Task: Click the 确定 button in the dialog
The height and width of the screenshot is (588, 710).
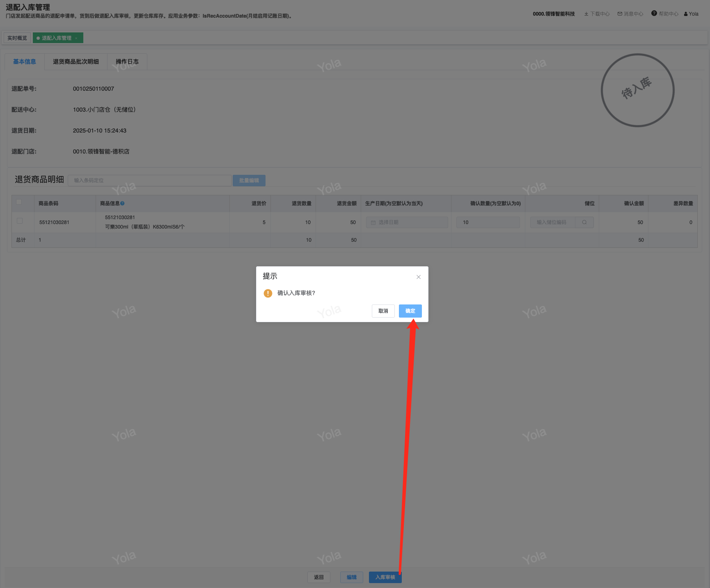Action: (x=410, y=311)
